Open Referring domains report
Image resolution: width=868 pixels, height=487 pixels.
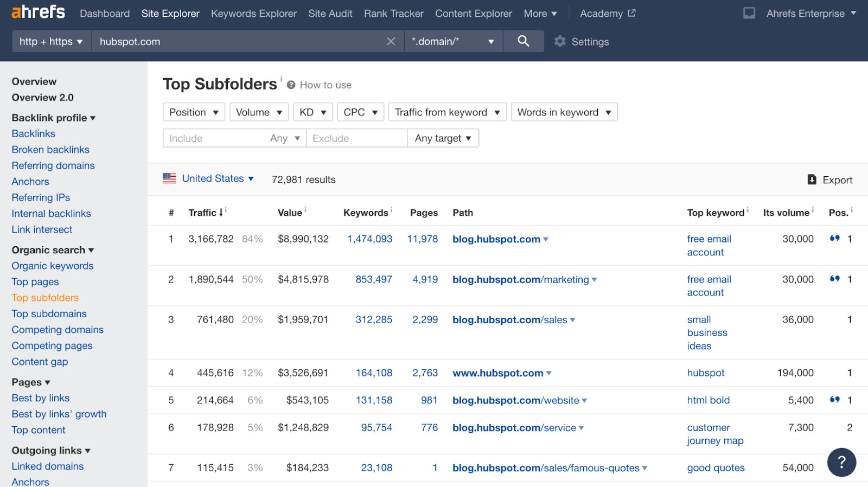[53, 165]
